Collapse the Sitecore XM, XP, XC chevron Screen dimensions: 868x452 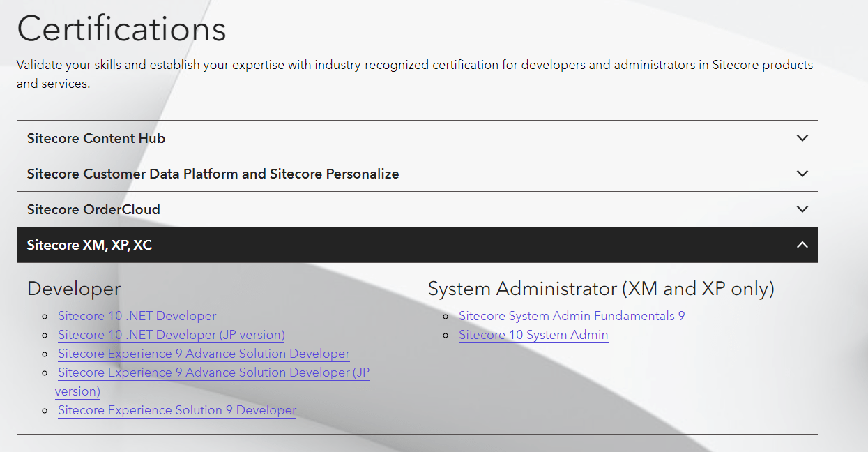(802, 245)
